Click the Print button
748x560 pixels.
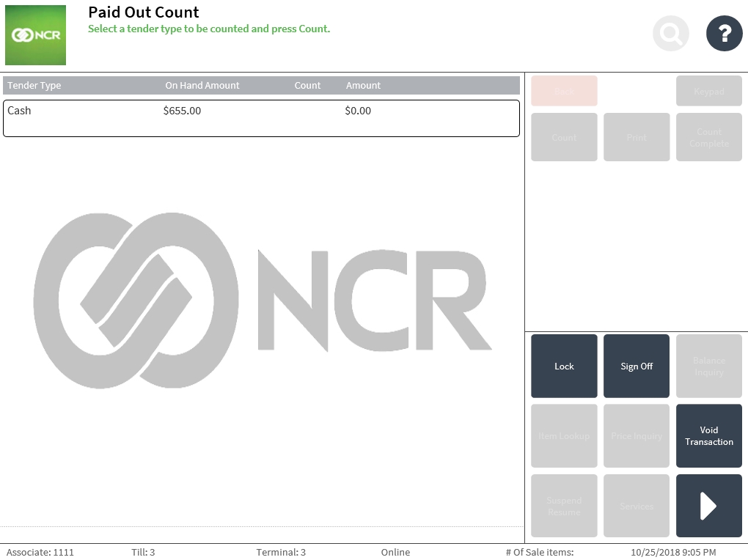click(x=637, y=137)
